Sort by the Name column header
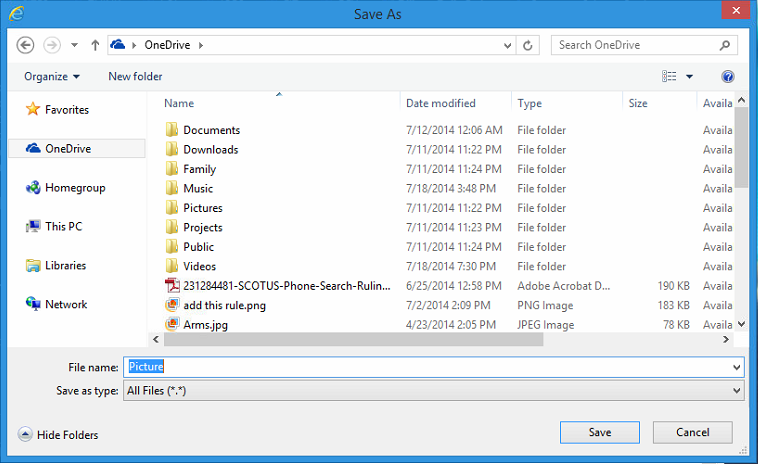The width and height of the screenshot is (758, 464). (179, 103)
